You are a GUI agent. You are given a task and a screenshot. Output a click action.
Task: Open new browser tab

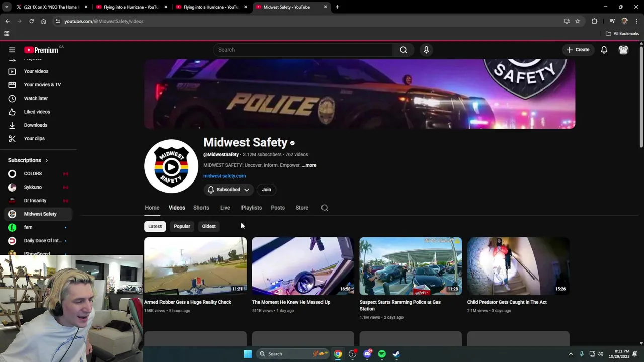point(337,7)
